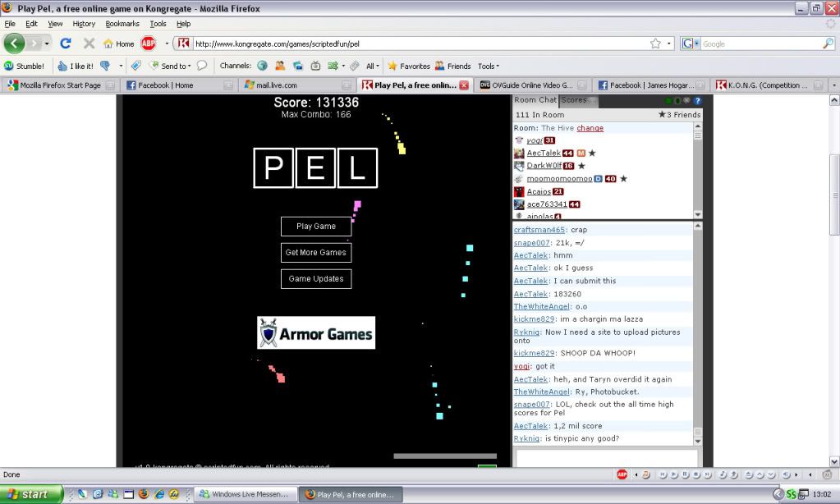Screen dimensions: 840x504
Task: Switch to mail.live.com tab
Action: (x=296, y=85)
